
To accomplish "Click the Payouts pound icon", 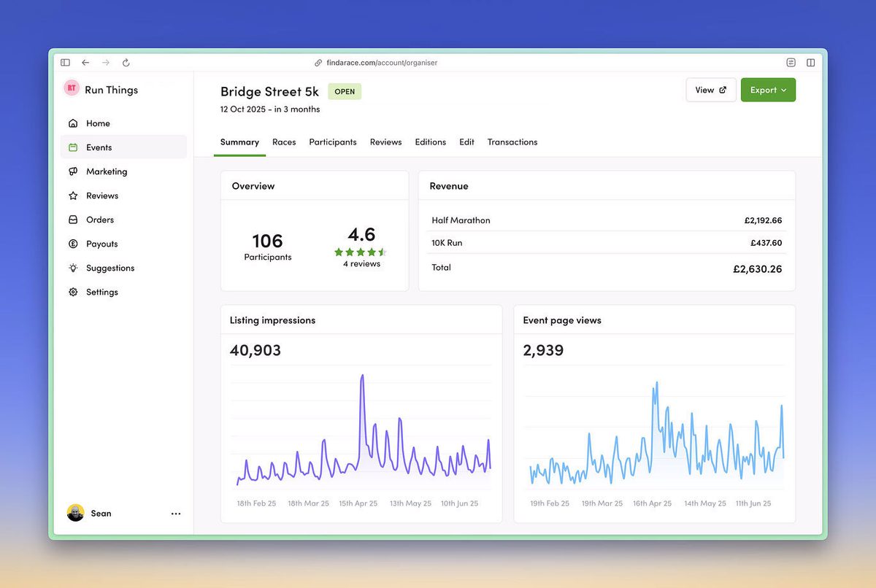I will pyautogui.click(x=73, y=244).
